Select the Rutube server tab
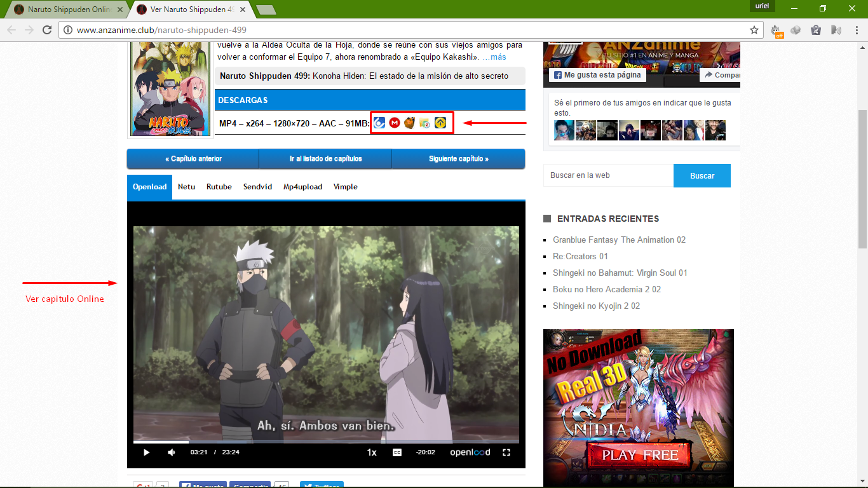Viewport: 868px width, 488px height. pos(219,187)
